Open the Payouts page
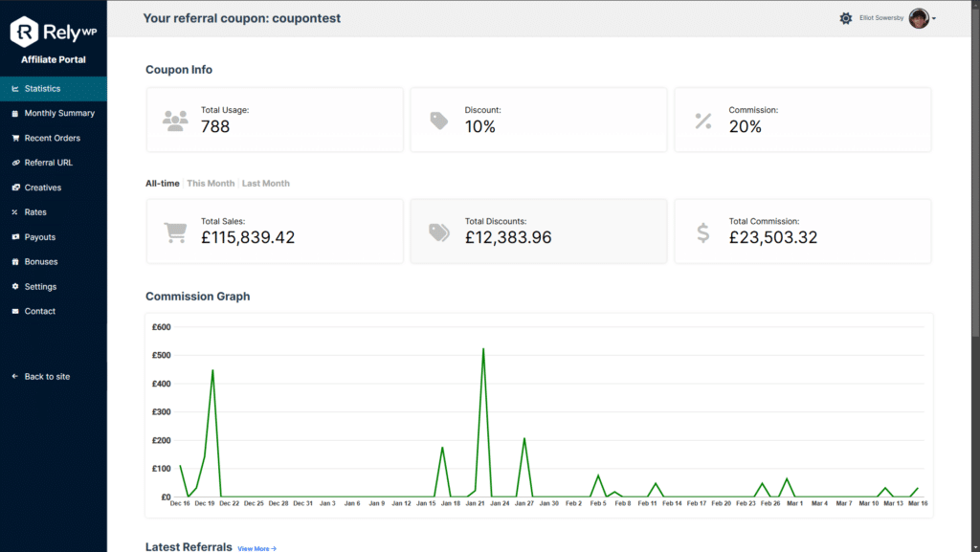 pos(54,237)
